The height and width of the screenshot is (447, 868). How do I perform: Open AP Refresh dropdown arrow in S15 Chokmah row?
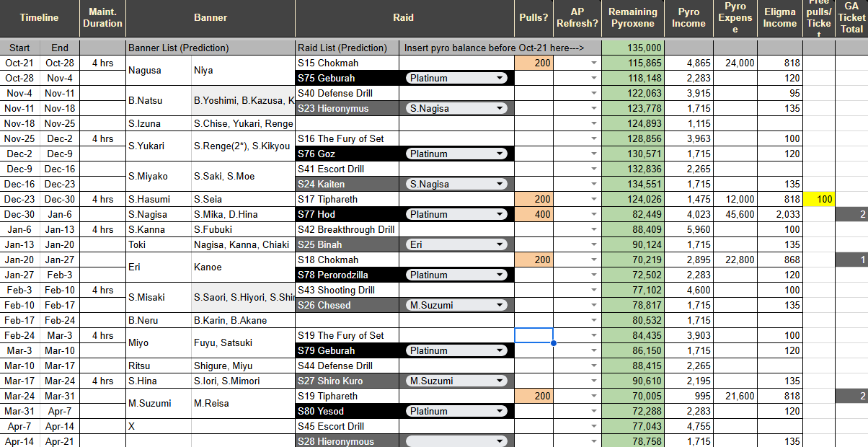click(594, 63)
